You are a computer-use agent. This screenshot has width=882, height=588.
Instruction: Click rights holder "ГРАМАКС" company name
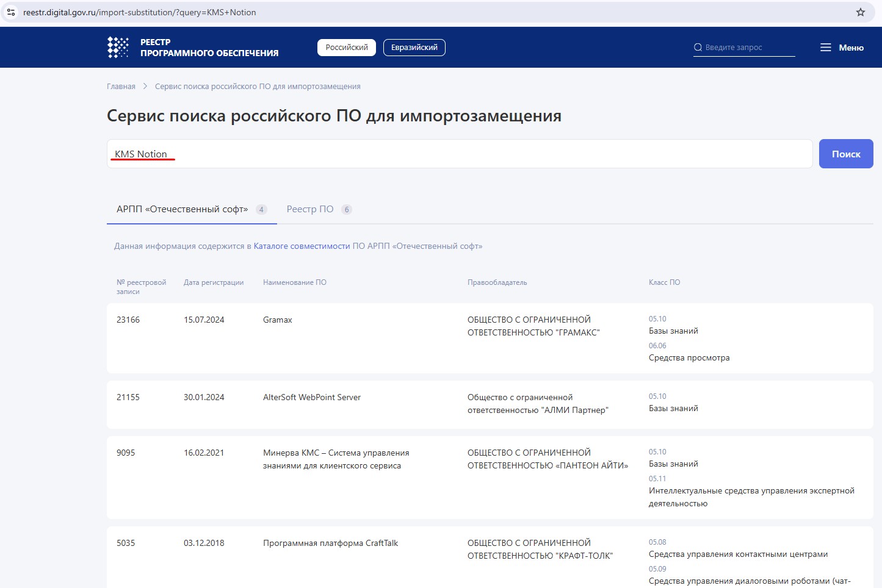click(533, 326)
